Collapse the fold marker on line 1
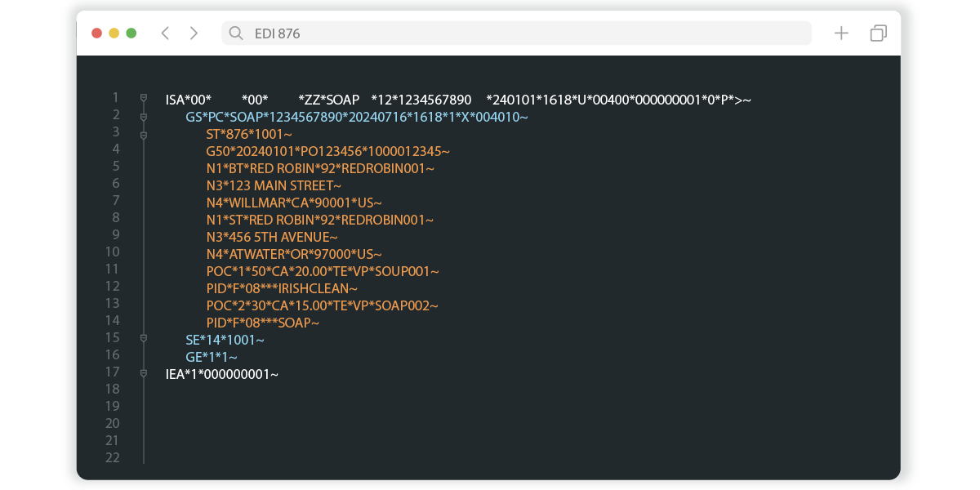980x490 pixels. point(144,98)
